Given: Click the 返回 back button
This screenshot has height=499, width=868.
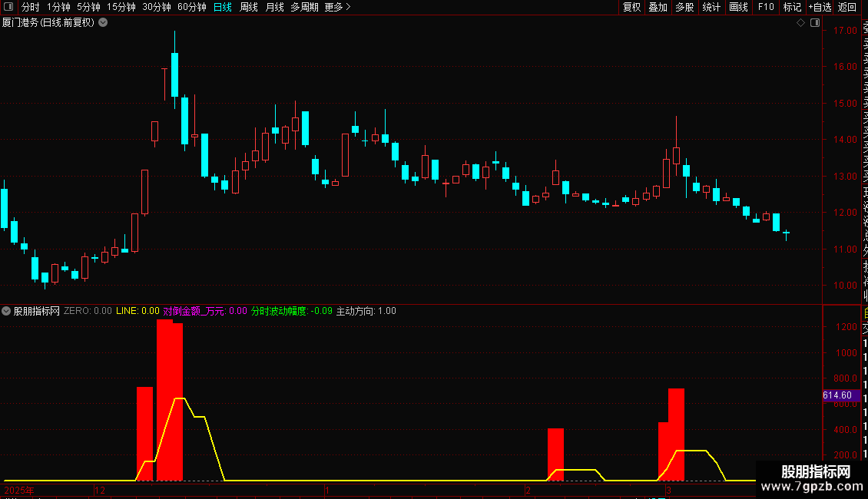Looking at the screenshot, I should coord(847,7).
